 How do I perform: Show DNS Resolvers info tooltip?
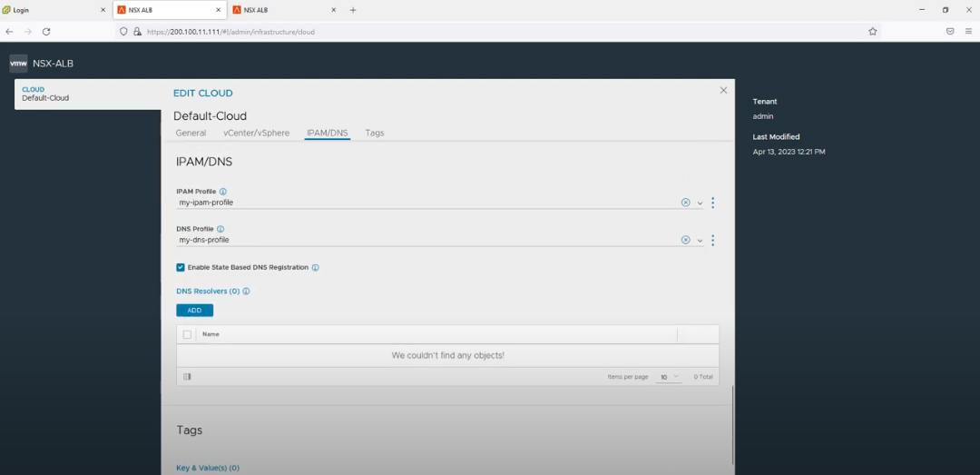click(x=246, y=291)
